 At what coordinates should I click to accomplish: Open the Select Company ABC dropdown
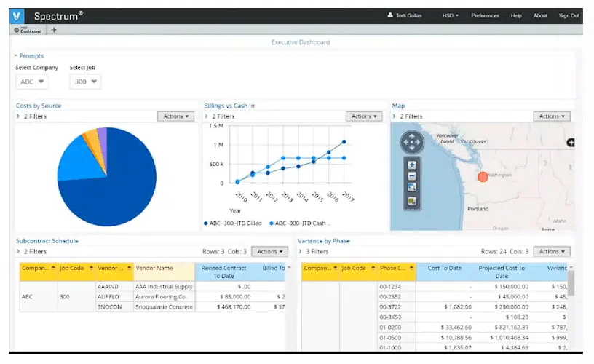click(x=32, y=82)
